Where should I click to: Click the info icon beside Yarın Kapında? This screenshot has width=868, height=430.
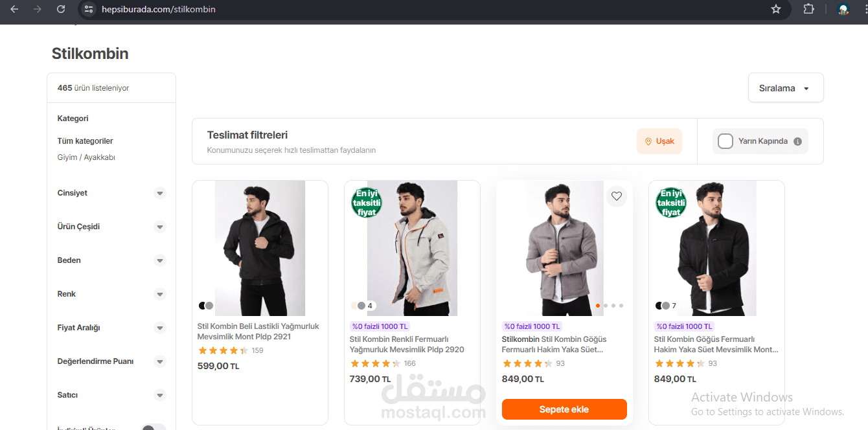(797, 141)
